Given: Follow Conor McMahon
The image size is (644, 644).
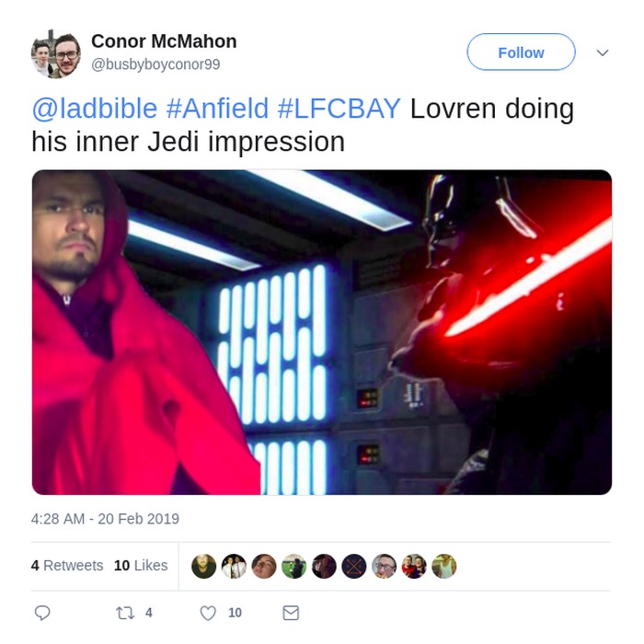Looking at the screenshot, I should [x=521, y=52].
